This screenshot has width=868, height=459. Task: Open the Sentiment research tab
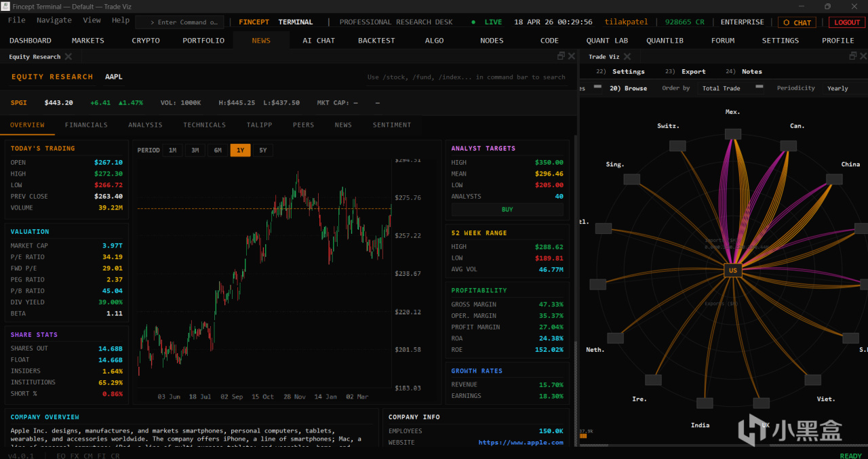tap(392, 125)
